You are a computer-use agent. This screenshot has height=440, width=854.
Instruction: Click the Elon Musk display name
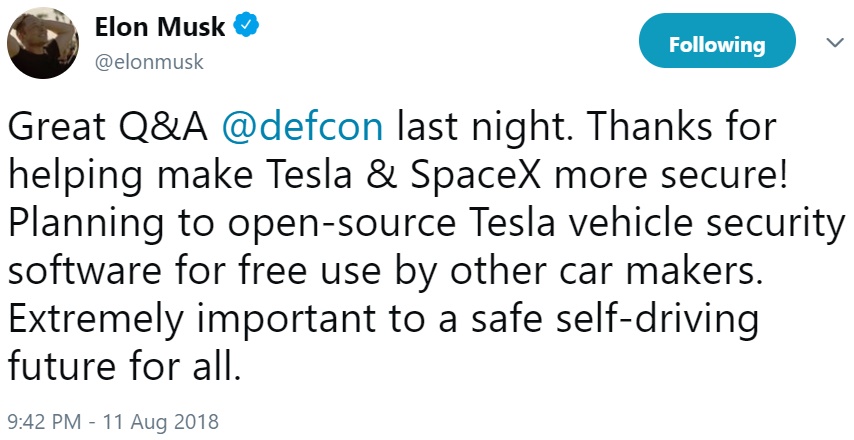pyautogui.click(x=160, y=26)
